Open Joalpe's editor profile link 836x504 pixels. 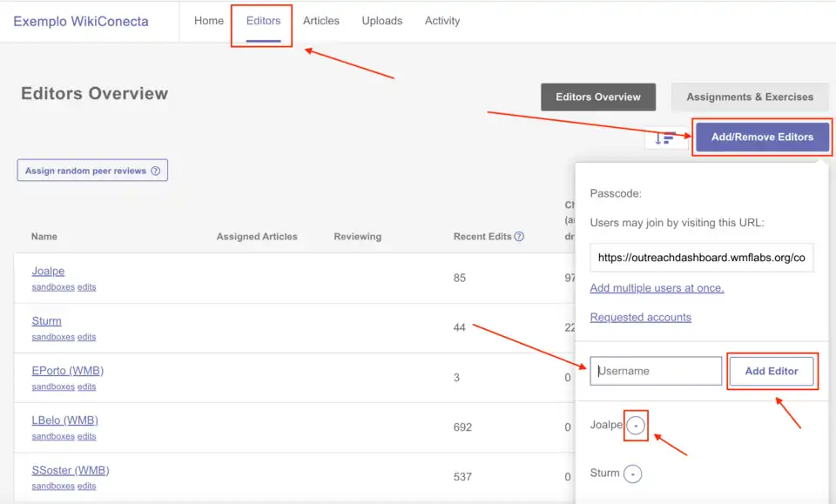click(48, 272)
